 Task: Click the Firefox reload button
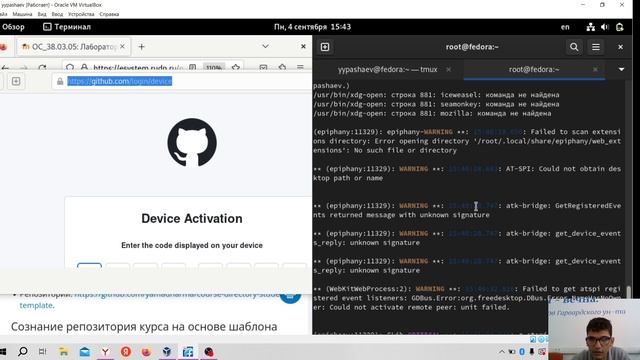coord(42,67)
